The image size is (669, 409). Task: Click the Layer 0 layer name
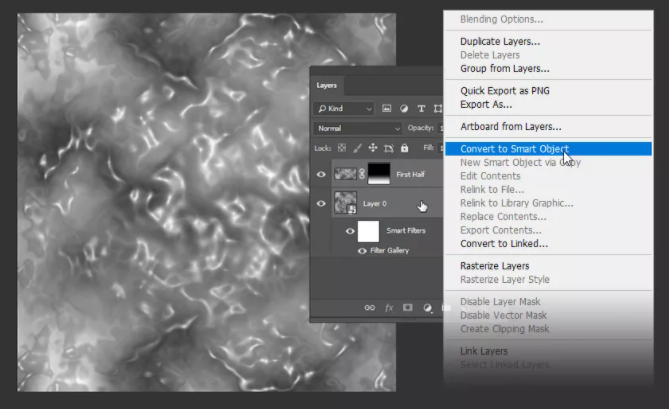pyautogui.click(x=375, y=204)
